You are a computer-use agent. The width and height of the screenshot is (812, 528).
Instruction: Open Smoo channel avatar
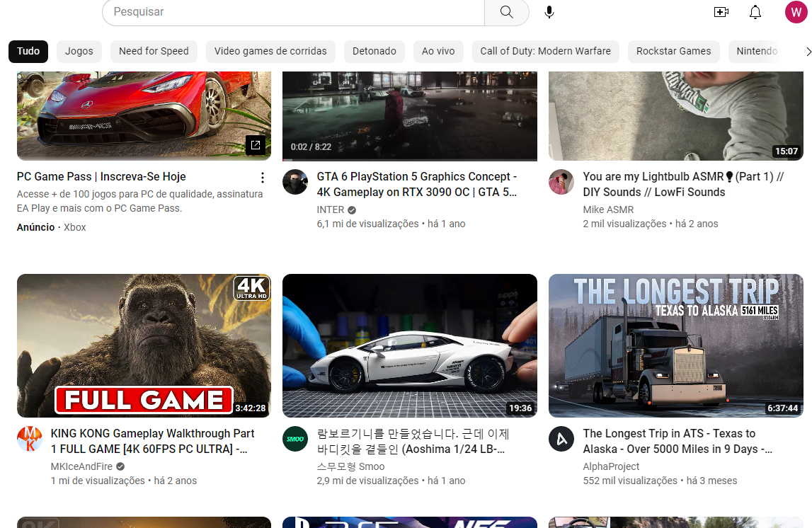295,439
